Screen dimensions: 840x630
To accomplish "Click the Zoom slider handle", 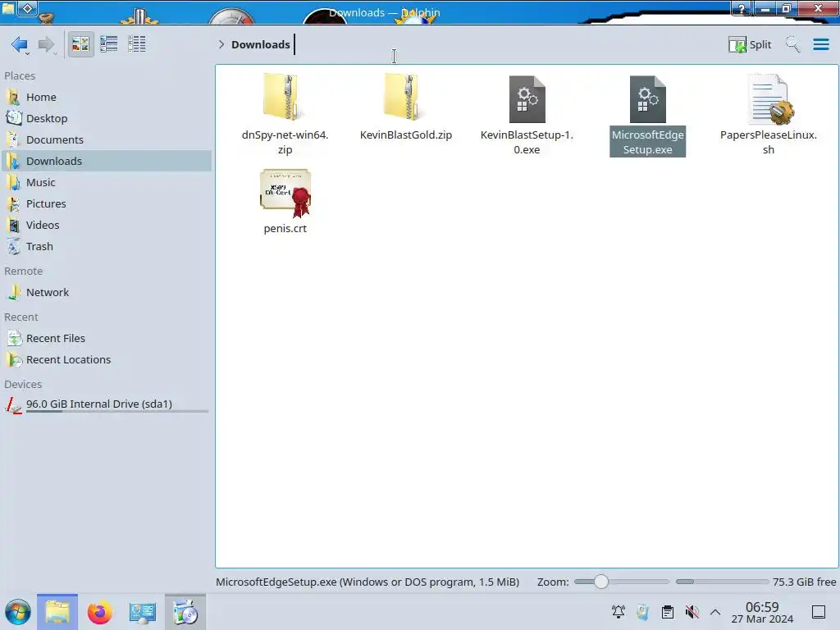I will pos(601,582).
